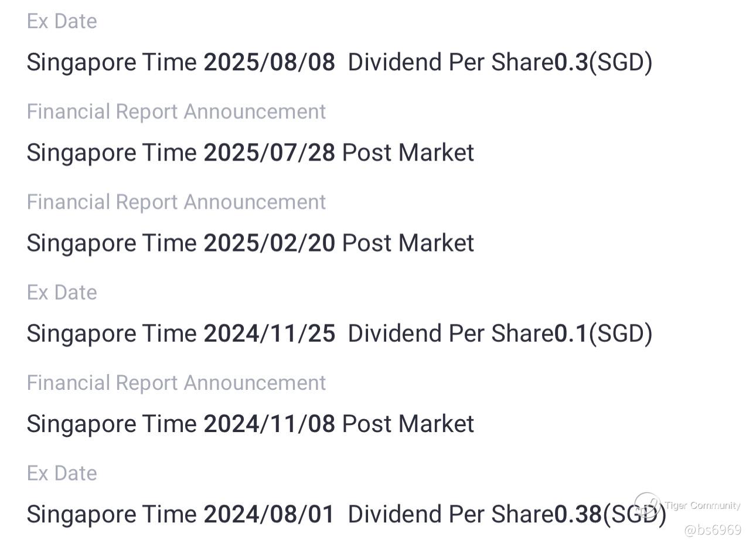Click first Financial Report Announcement label

coord(176,111)
